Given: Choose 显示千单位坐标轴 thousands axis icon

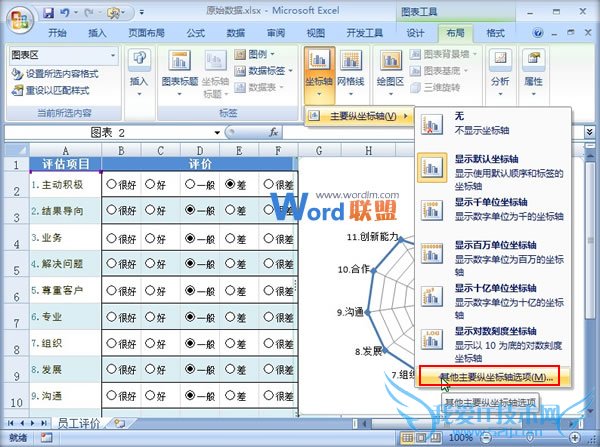Looking at the screenshot, I should 432,210.
